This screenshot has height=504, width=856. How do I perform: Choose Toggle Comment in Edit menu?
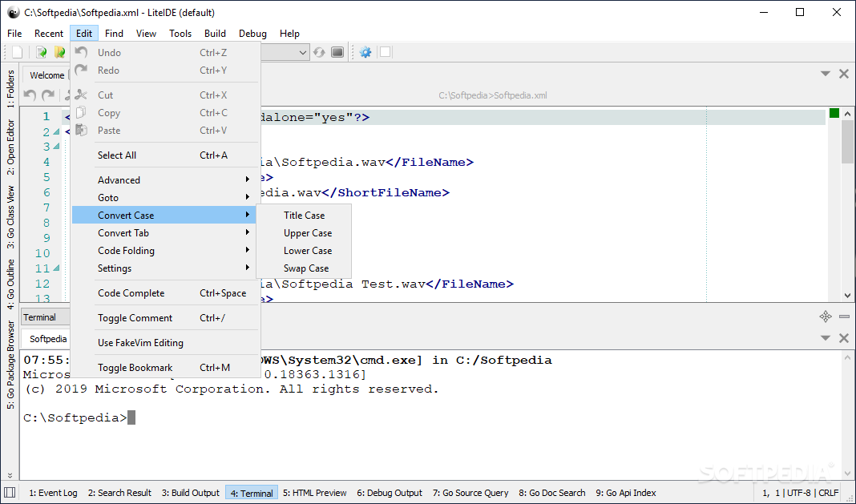[x=166, y=318]
